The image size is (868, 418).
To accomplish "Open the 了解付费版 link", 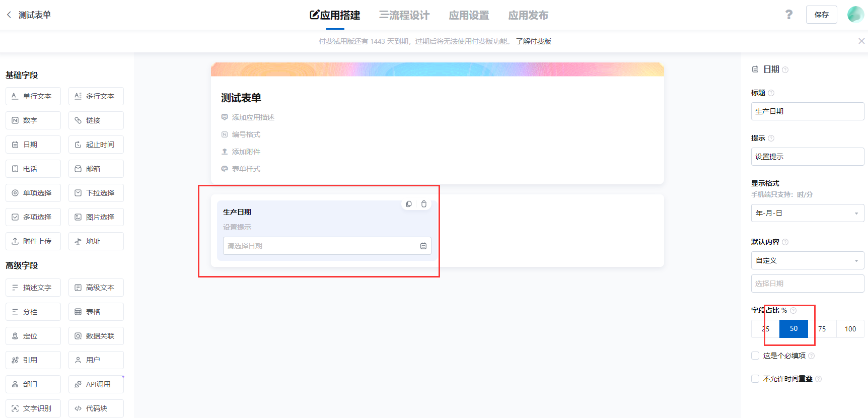I will click(534, 41).
